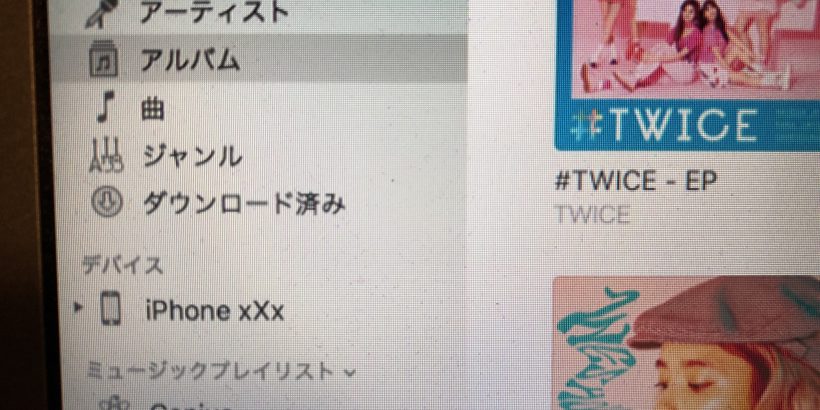The height and width of the screenshot is (410, 820).
Task: Click the ミュージックプレイリスト section header
Action: tap(210, 372)
